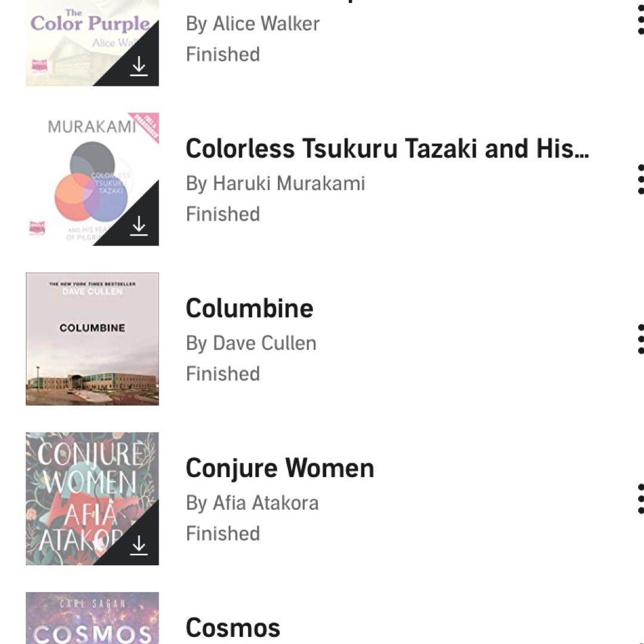Image resolution: width=644 pixels, height=644 pixels.
Task: Select the Conjure Women title
Action: point(280,468)
